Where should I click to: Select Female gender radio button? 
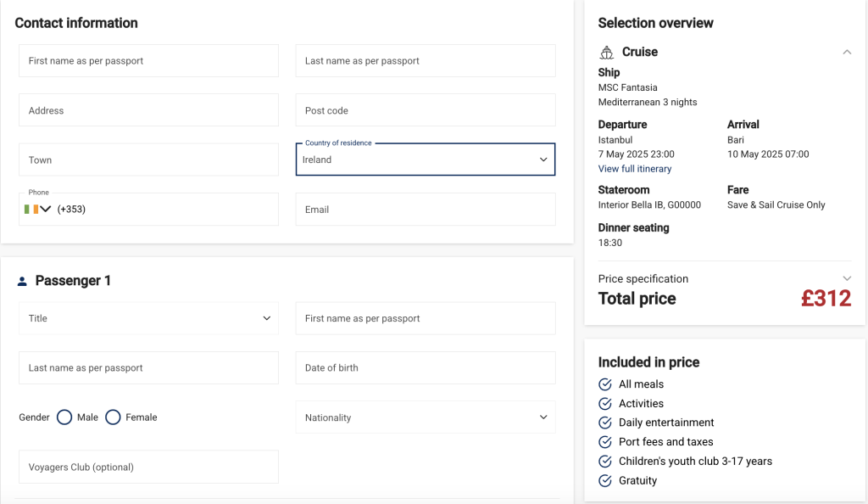point(113,417)
